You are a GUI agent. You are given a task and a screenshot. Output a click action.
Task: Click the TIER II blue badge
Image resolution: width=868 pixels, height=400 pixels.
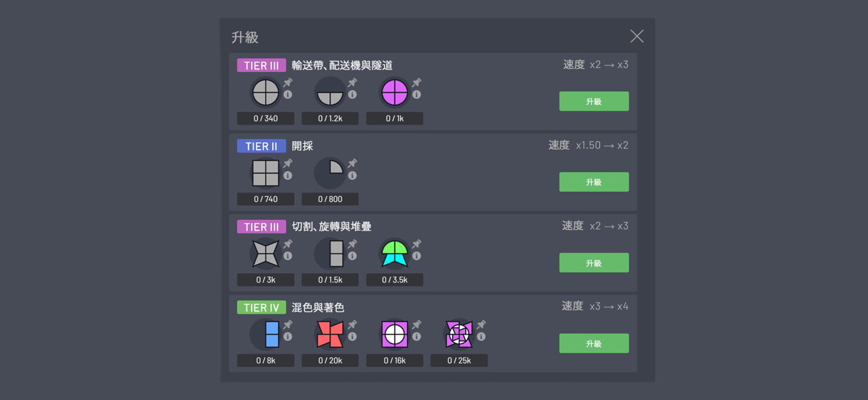261,146
